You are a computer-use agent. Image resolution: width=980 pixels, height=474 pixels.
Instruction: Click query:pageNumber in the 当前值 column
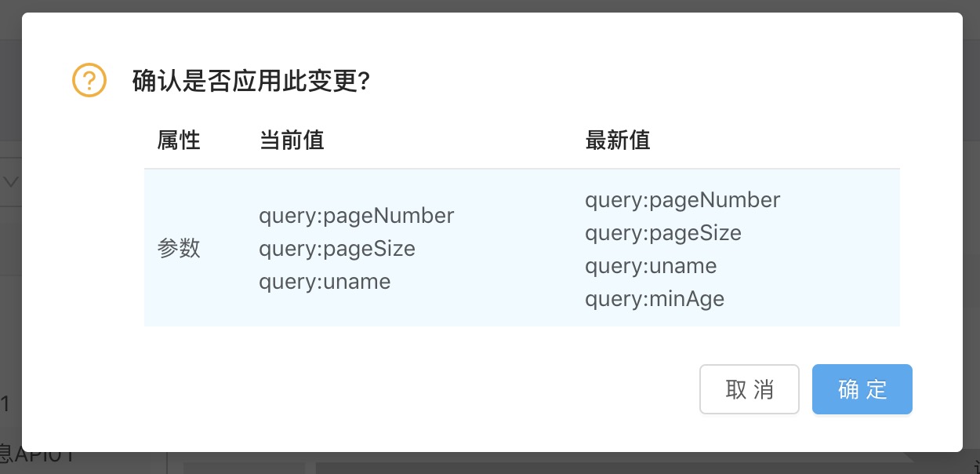(356, 216)
